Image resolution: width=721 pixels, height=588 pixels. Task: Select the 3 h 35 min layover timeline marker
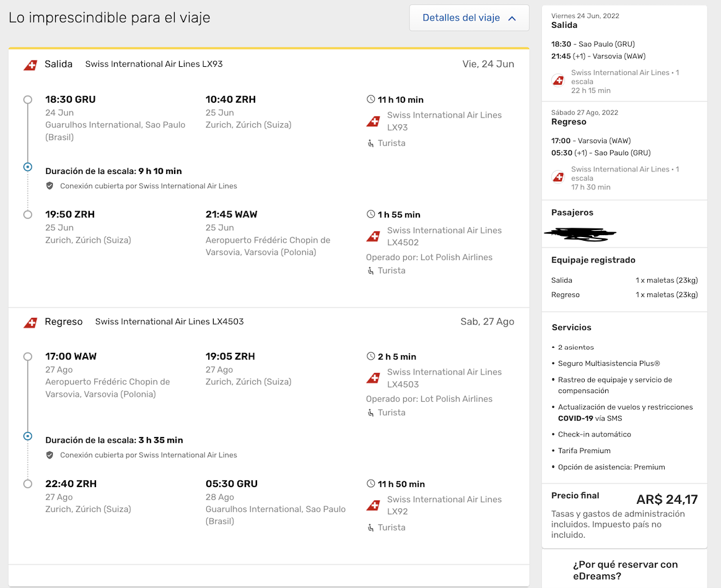click(28, 436)
